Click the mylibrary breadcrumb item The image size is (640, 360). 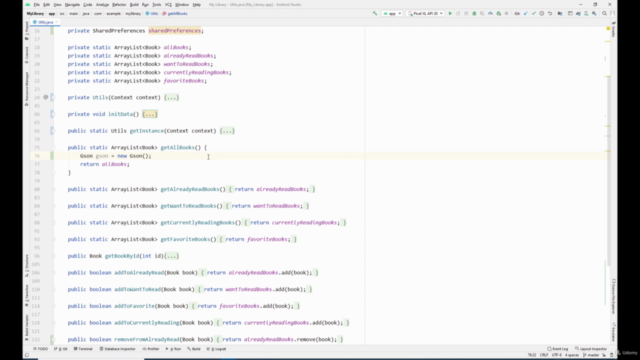click(133, 13)
